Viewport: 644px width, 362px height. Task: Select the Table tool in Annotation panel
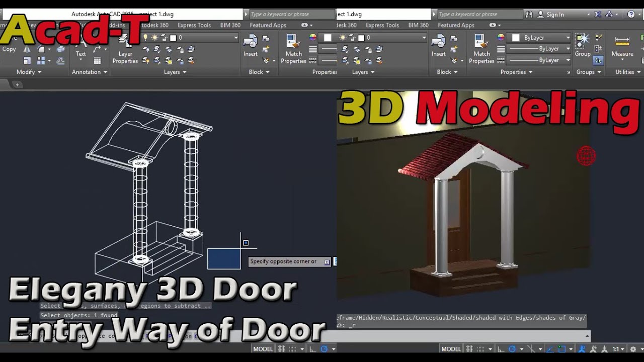pyautogui.click(x=98, y=61)
